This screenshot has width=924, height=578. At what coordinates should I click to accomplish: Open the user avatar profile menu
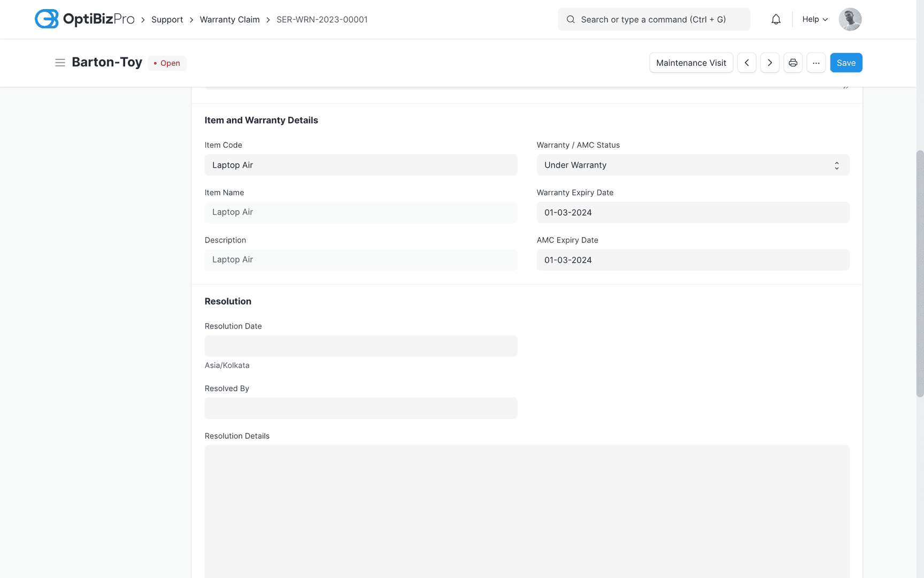(850, 19)
